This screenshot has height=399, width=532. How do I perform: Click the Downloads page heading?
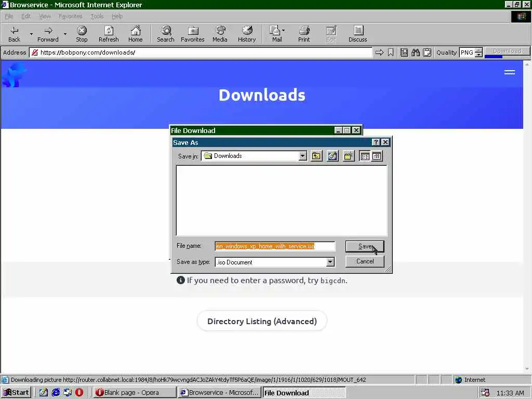pos(262,95)
